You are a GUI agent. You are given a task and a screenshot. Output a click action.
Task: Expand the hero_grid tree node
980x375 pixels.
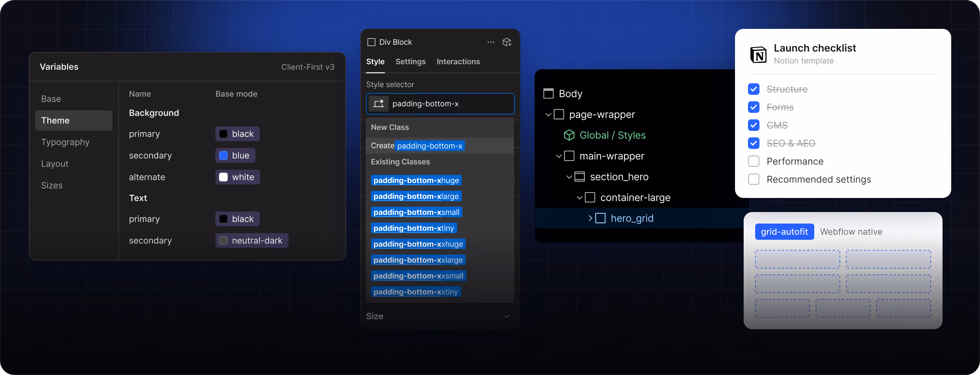pyautogui.click(x=590, y=218)
